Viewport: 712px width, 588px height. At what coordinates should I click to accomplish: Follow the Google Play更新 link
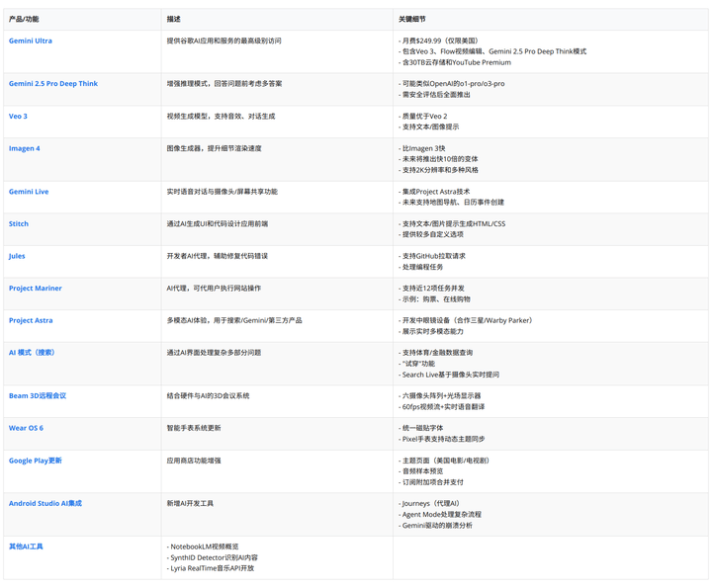click(36, 461)
